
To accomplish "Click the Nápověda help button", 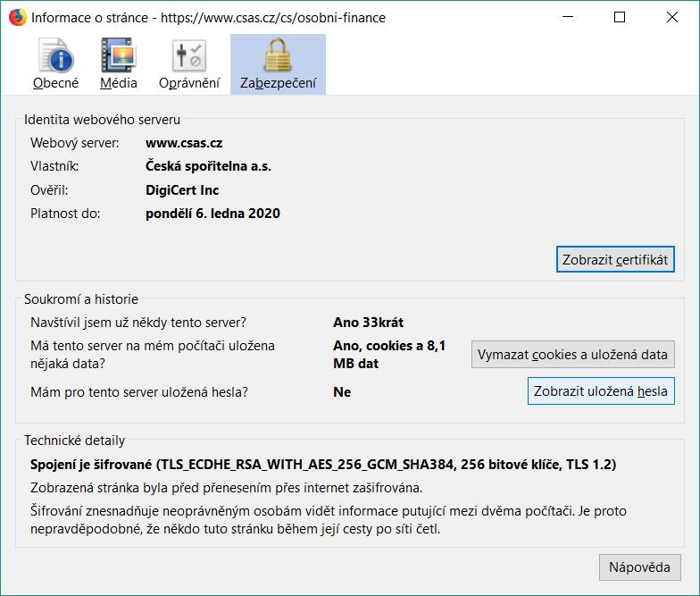I will click(639, 567).
